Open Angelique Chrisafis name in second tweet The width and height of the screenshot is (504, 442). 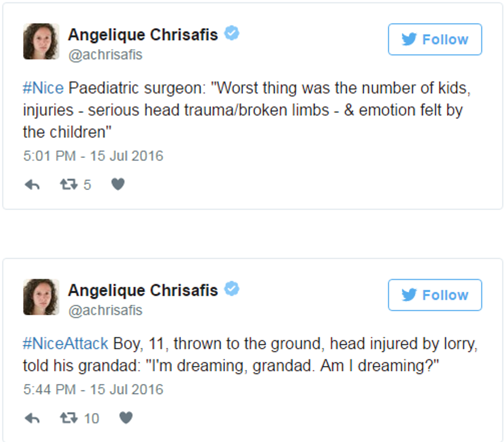coord(143,290)
